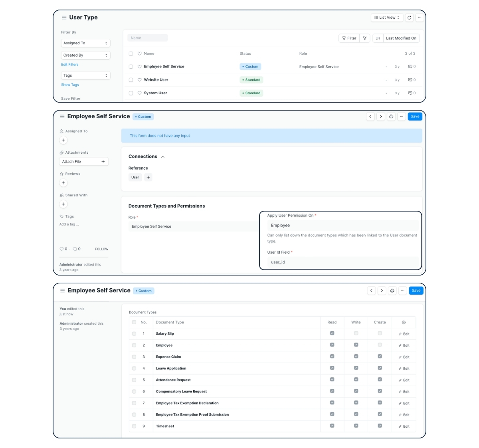Click the comment icon in System User row
479x448 pixels.
410,93
